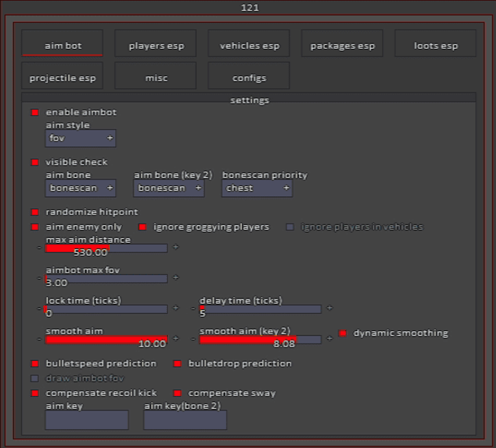Click plus button beside max aim distance slider
The width and height of the screenshot is (496, 448).
(x=176, y=247)
